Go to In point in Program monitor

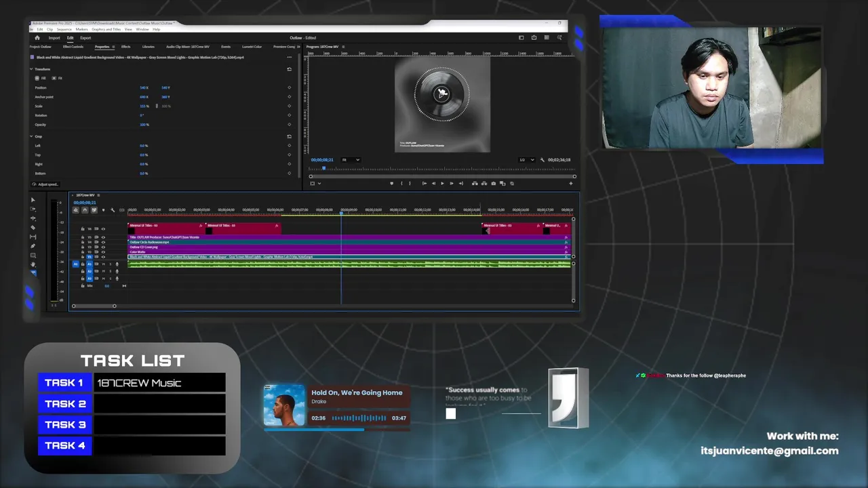(x=425, y=183)
